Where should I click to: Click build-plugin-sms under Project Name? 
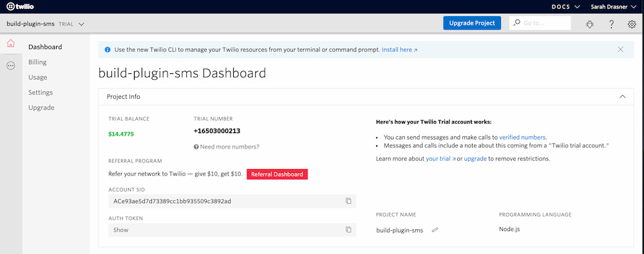point(400,230)
